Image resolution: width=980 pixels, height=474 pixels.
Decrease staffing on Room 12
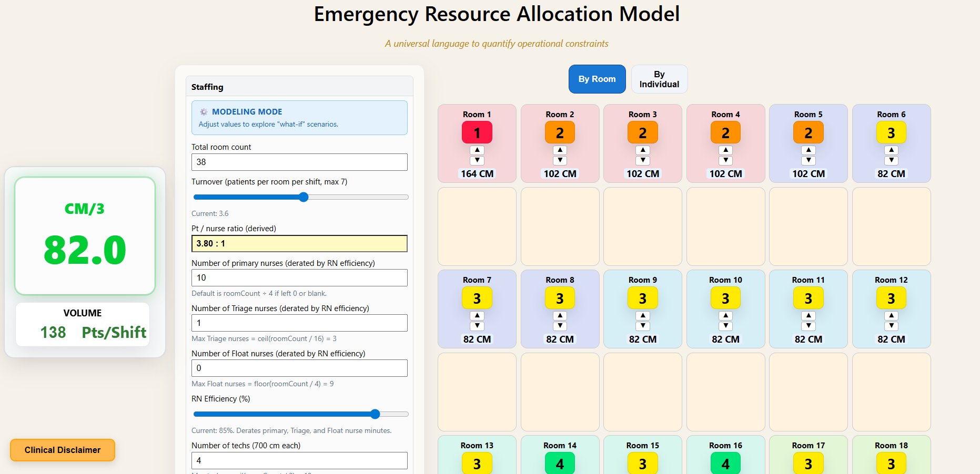(x=891, y=326)
